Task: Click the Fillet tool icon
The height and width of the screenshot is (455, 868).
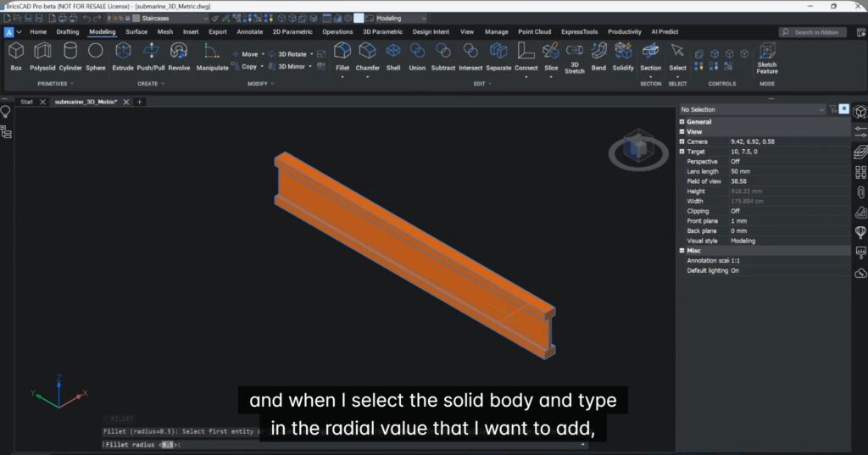Action: tap(342, 51)
